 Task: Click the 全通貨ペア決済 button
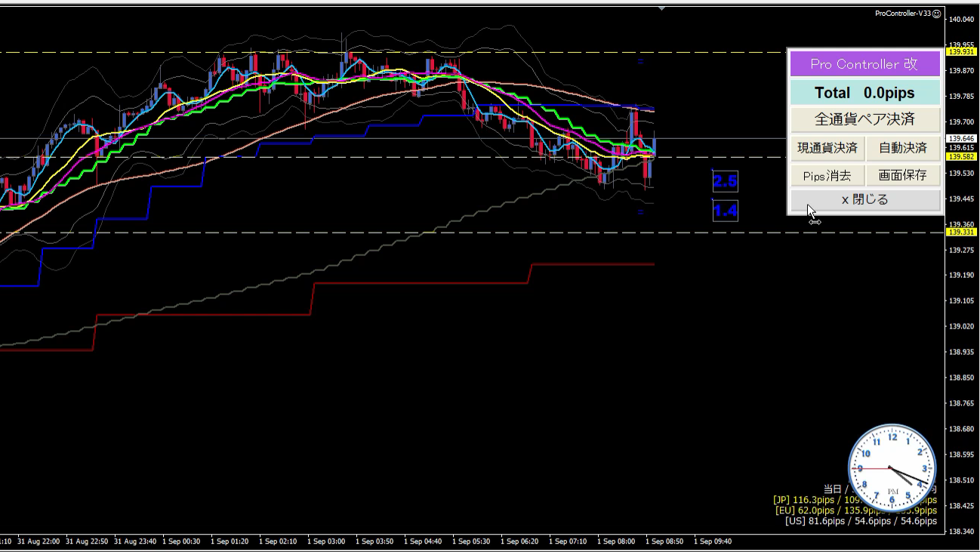[x=865, y=120]
